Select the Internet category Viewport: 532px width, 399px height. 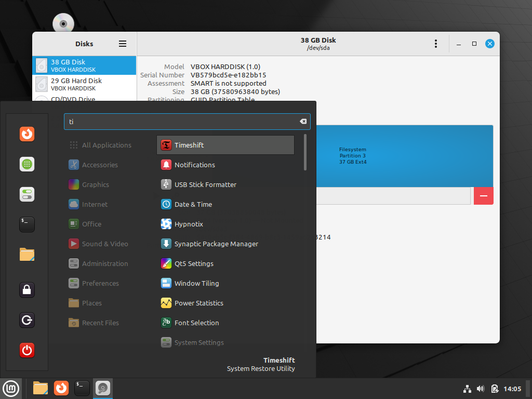point(108,204)
